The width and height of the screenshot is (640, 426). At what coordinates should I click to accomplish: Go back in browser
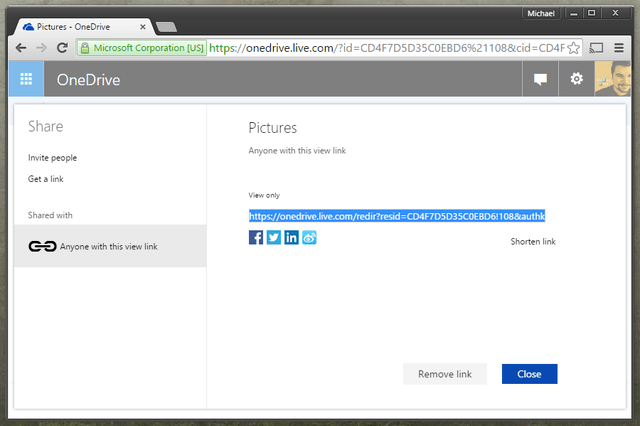click(21, 48)
